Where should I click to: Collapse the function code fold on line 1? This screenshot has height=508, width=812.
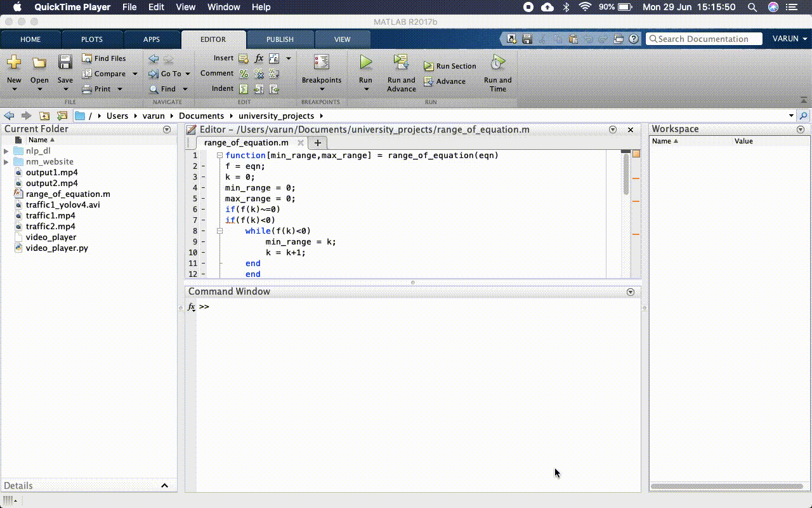click(x=219, y=156)
